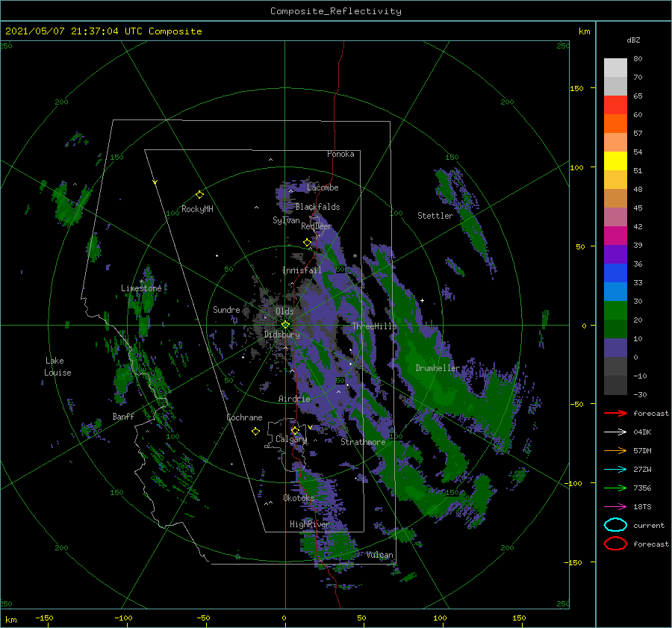This screenshot has height=628, width=672.
Task: Click the orange 57DM arrow icon
Action: tap(615, 450)
